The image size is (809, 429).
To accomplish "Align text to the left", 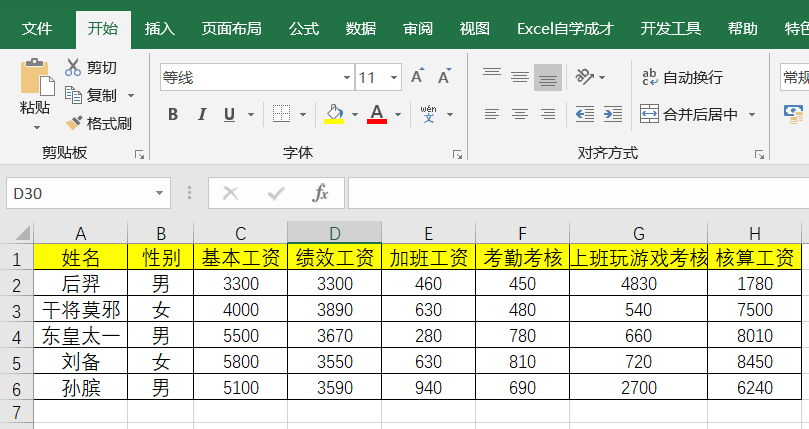I will [x=492, y=114].
